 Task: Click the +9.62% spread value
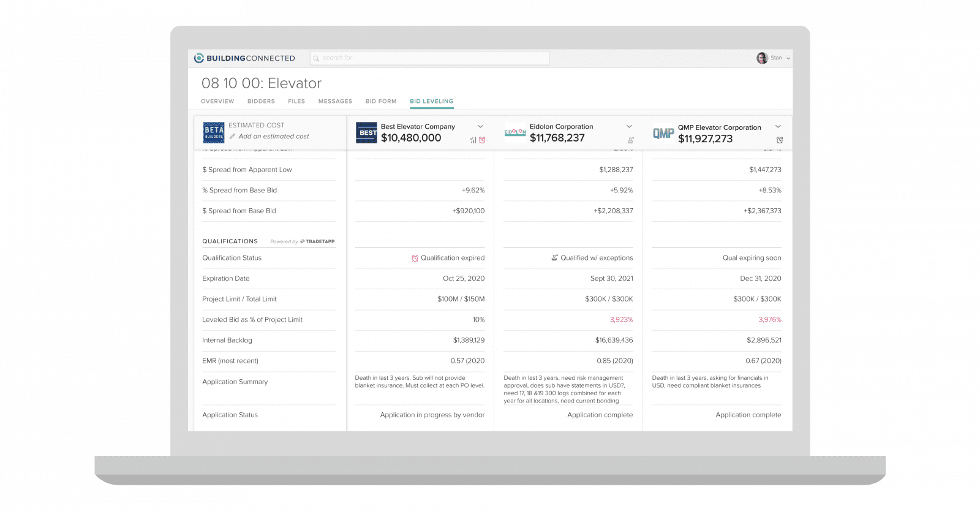[473, 191]
